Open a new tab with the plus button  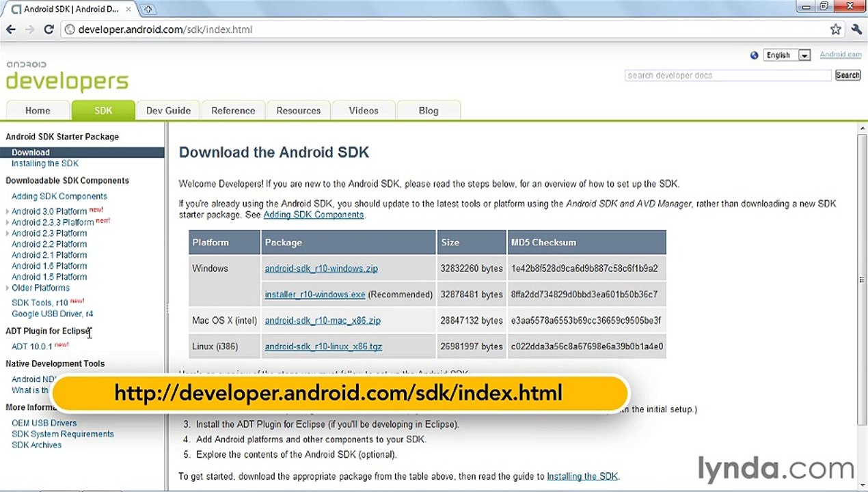[148, 9]
